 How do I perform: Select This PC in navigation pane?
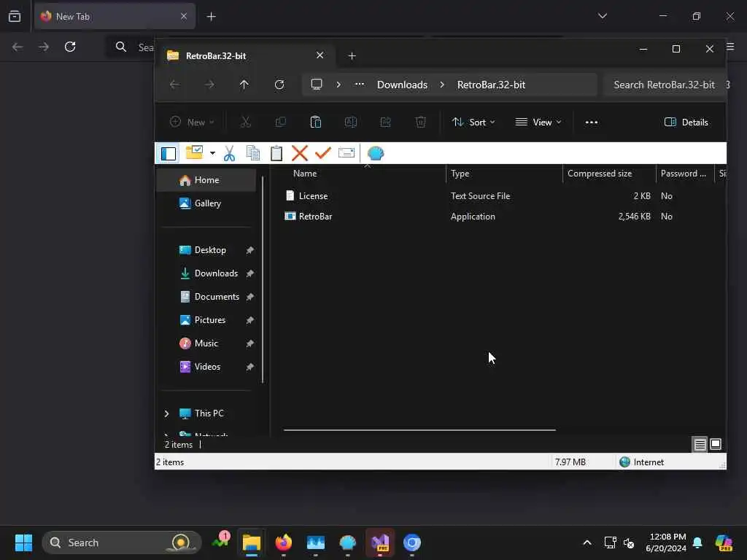pos(209,413)
